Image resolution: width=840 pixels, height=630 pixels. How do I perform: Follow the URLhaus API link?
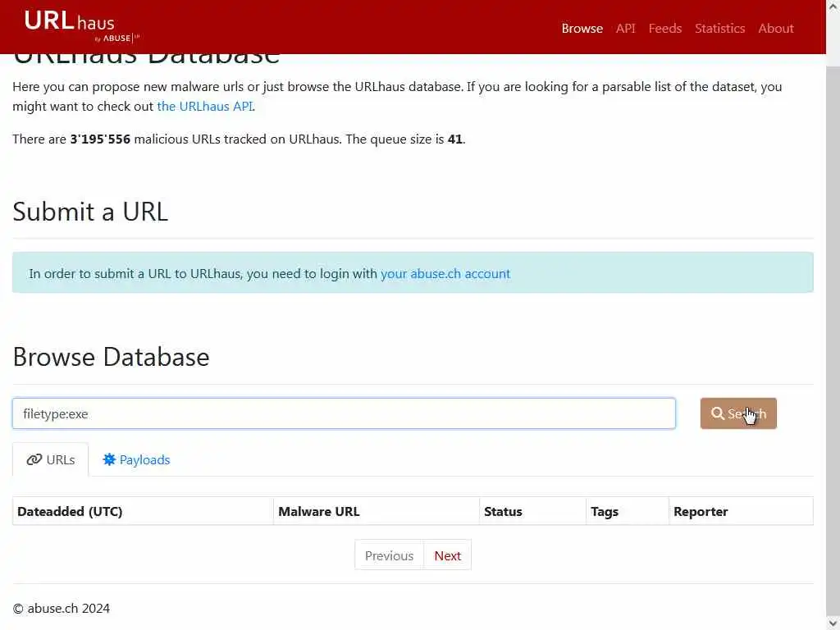click(x=204, y=106)
